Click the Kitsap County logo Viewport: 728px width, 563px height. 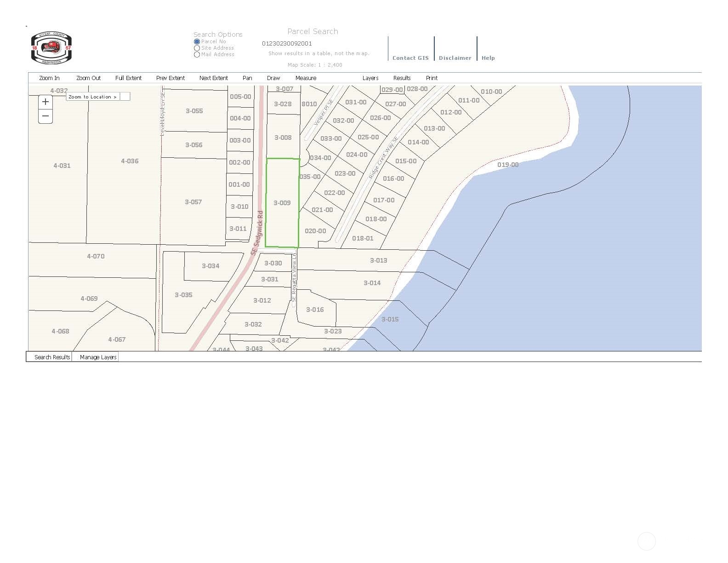tap(51, 48)
